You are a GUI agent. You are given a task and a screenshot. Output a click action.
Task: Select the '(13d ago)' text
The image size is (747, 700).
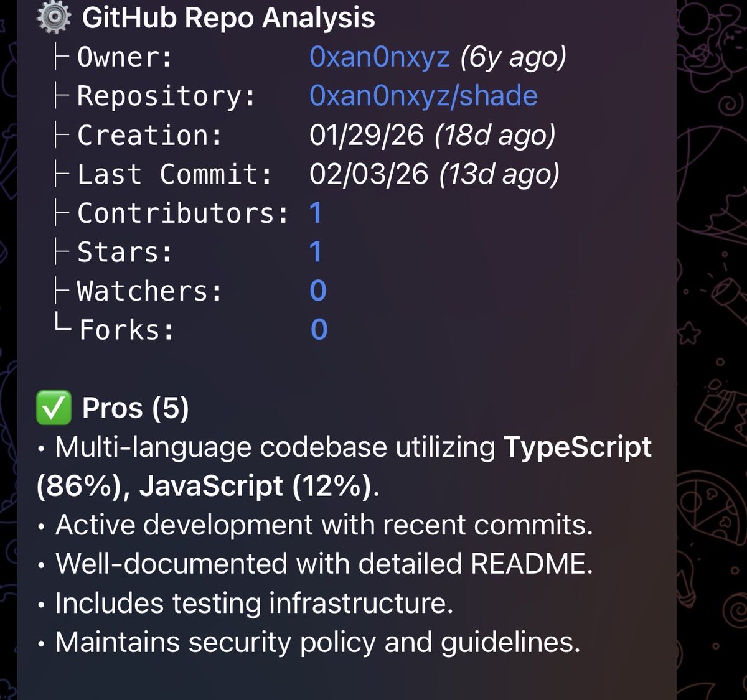coord(499,174)
